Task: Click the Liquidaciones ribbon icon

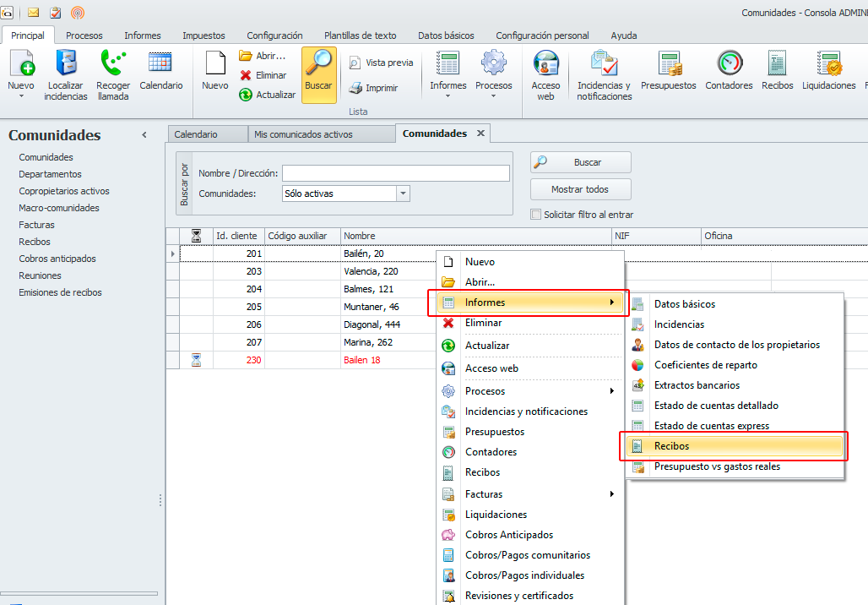Action: click(x=828, y=64)
